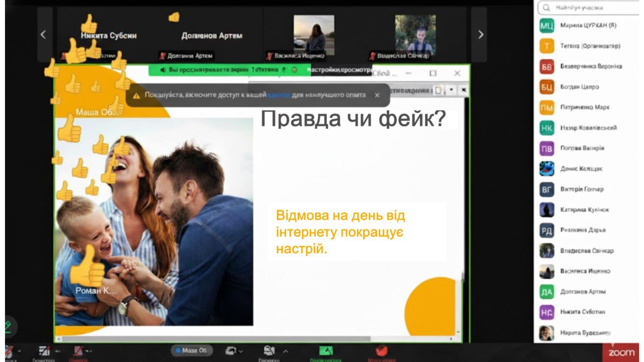Show the next gallery participants with the right arrow
This screenshot has height=362, width=644.
pyautogui.click(x=480, y=35)
